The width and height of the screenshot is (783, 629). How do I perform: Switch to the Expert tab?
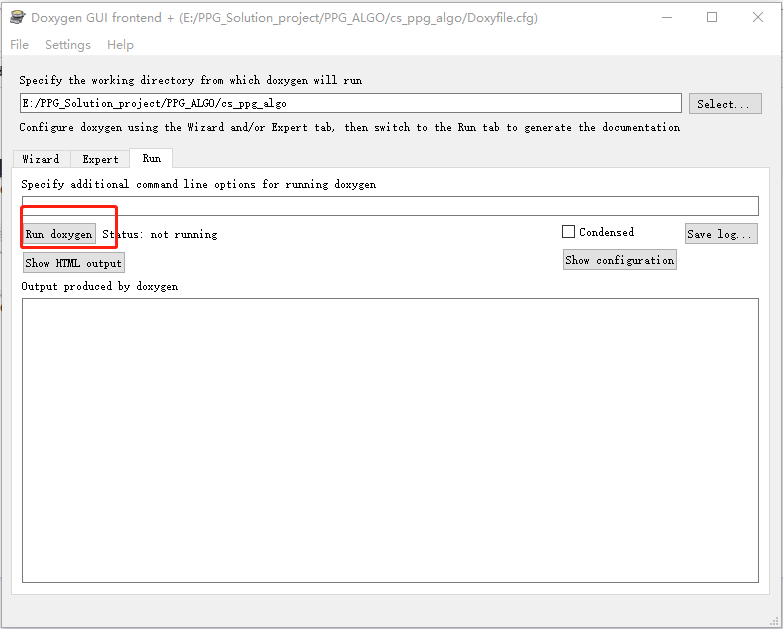pos(100,159)
